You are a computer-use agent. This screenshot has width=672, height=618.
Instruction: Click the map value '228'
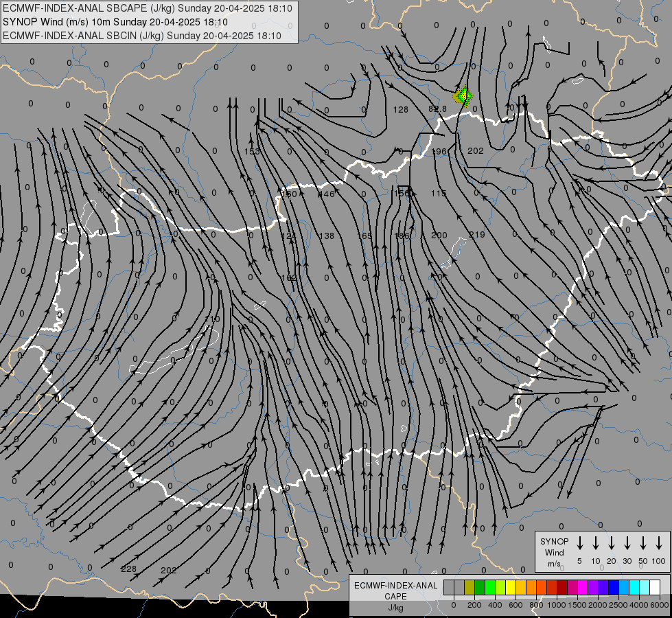(x=128, y=569)
